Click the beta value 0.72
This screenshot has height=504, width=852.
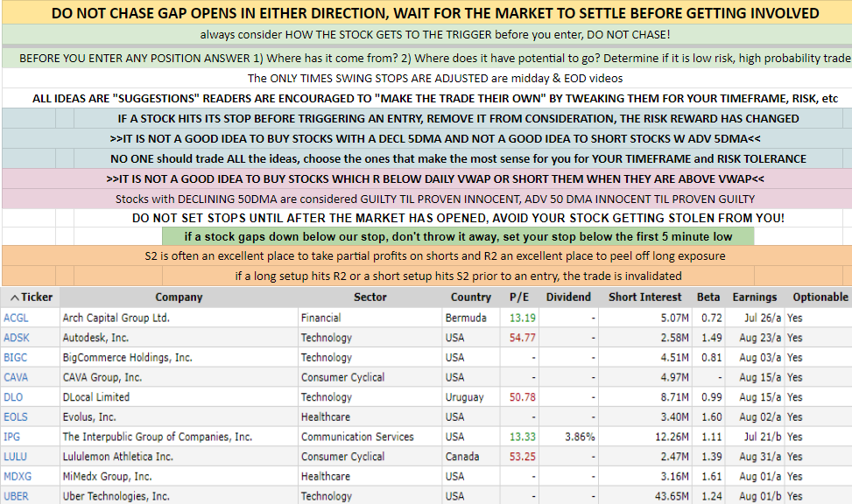712,318
